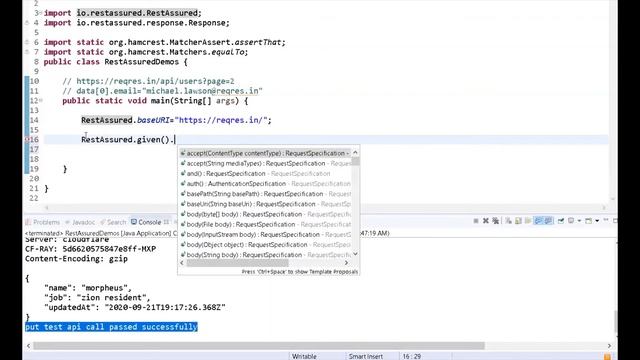Click "Press 'Ctrl+Space' to show Template Proposals" hint
This screenshot has height=360, width=640.
tap(300, 271)
